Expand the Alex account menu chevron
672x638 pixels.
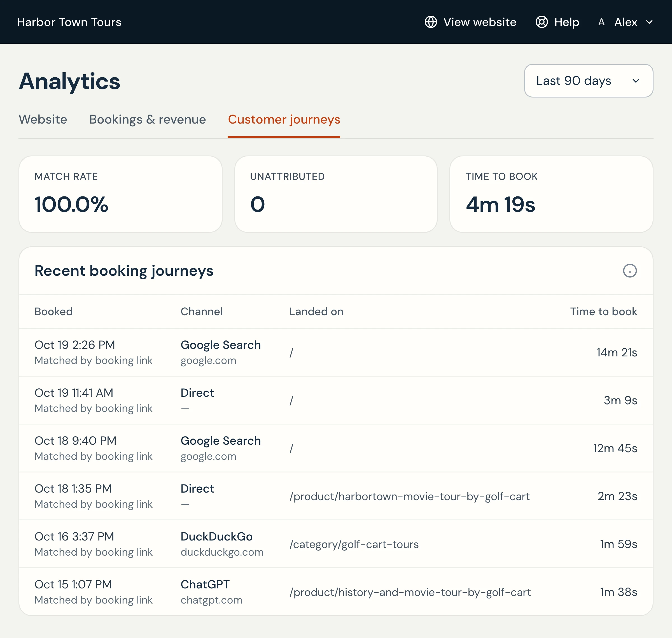point(649,22)
